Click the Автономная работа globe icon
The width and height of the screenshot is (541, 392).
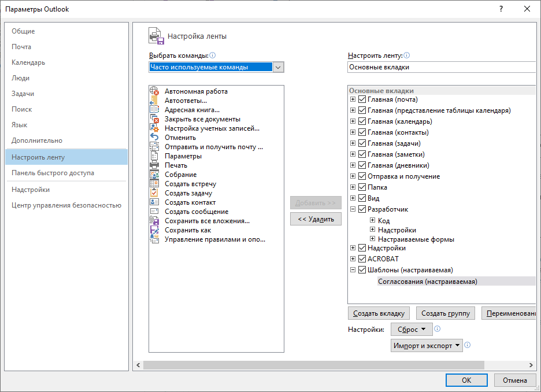154,91
